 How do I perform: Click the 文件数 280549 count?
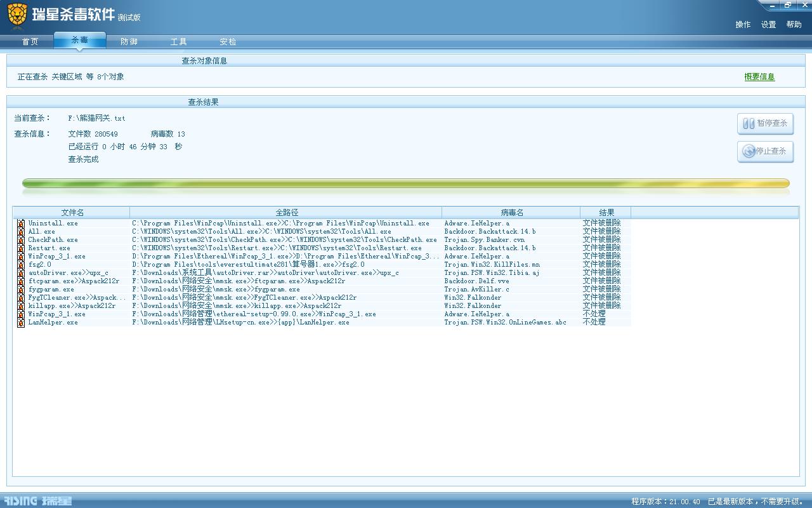[93, 134]
